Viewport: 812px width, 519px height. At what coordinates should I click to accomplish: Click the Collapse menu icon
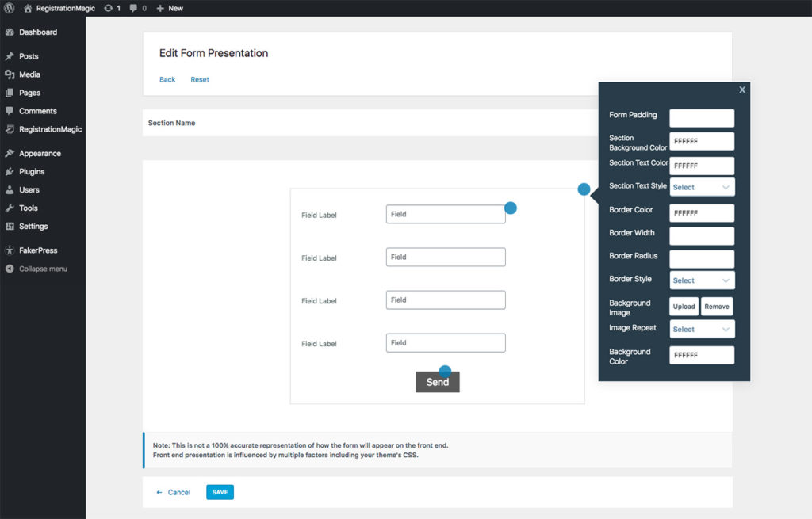point(10,269)
